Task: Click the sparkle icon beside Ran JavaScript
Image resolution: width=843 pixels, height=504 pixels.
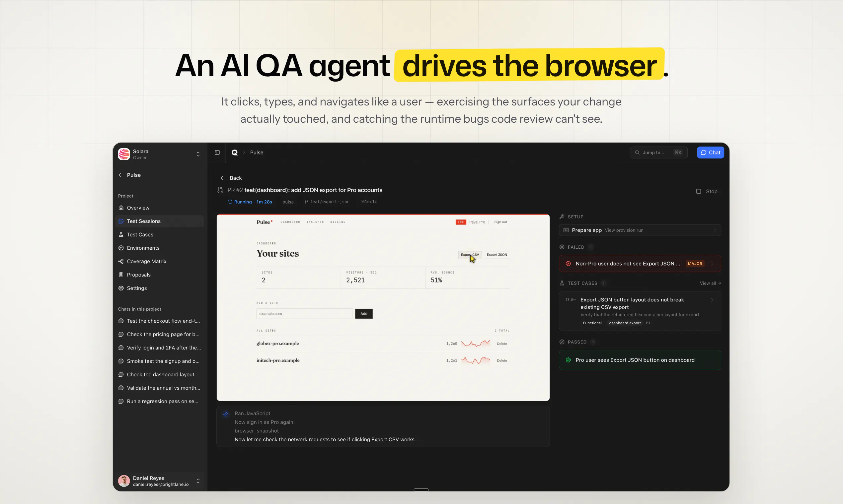Action: tap(225, 414)
